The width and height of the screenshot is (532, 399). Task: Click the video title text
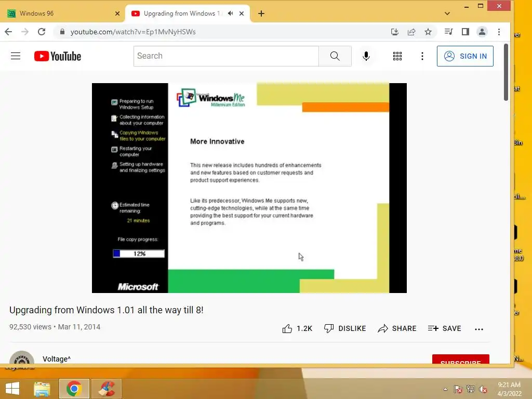point(106,310)
